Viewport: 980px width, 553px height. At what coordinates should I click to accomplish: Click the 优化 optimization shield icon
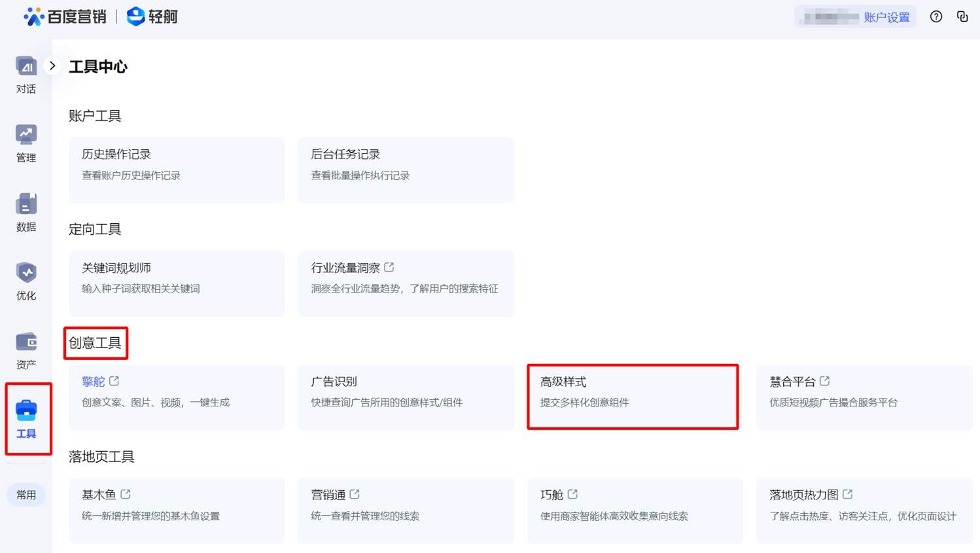26,274
